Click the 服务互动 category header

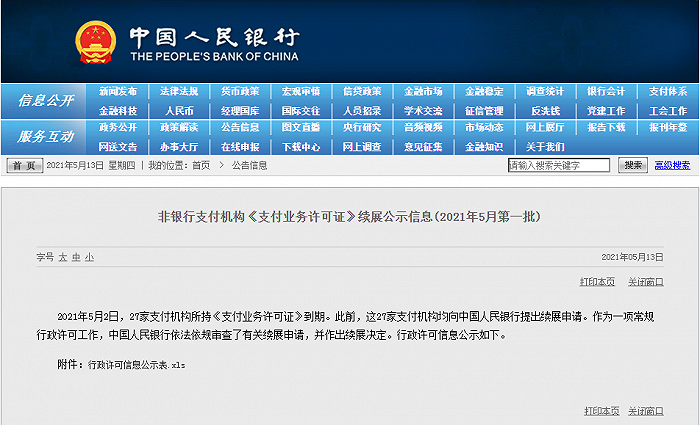coord(45,137)
